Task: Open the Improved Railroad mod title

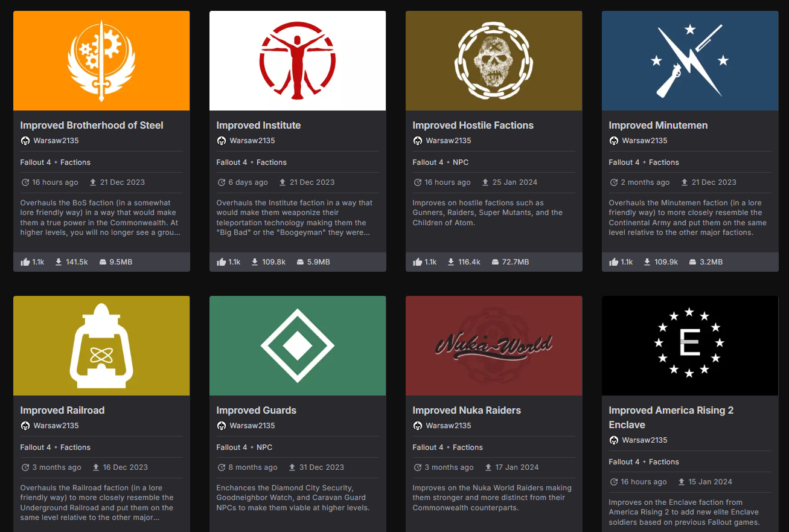Action: pyautogui.click(x=63, y=411)
